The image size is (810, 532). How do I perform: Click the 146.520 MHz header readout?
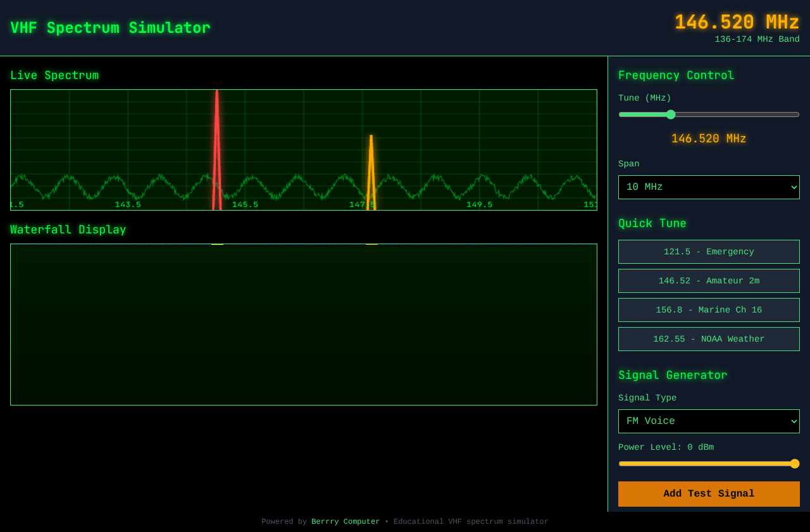(737, 22)
